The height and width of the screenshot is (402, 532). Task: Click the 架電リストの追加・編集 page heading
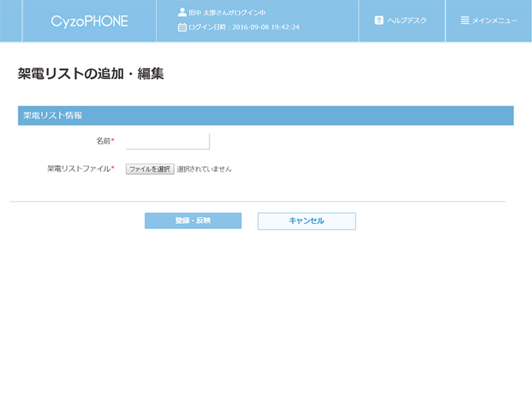tap(91, 74)
